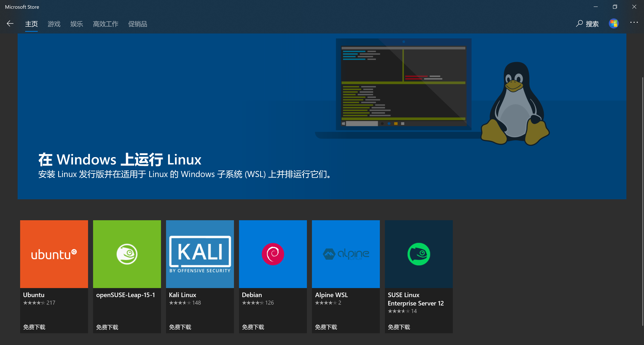This screenshot has height=345, width=644.
Task: Click the 搜索 search label
Action: [592, 24]
